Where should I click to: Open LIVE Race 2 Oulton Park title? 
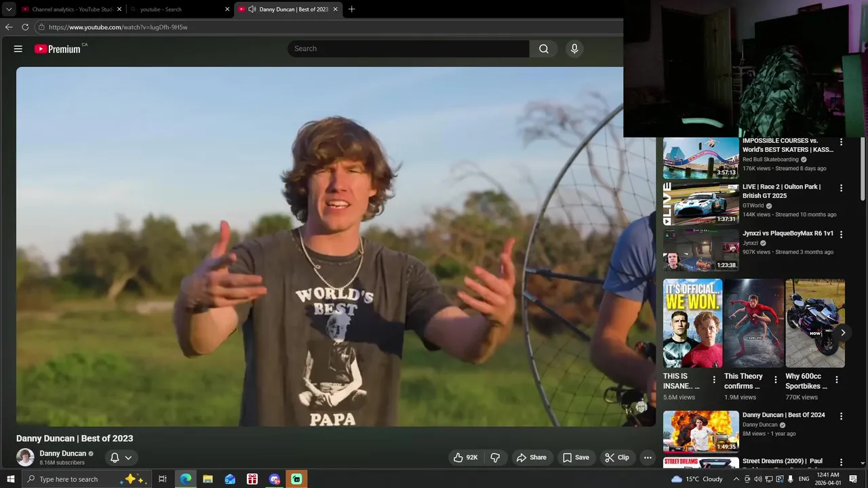point(781,191)
